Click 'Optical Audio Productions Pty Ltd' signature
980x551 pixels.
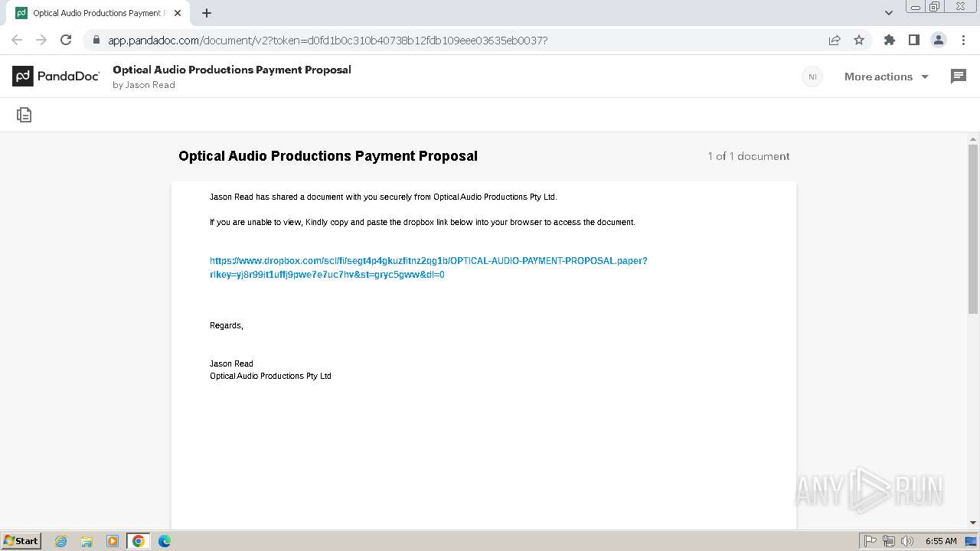(270, 376)
